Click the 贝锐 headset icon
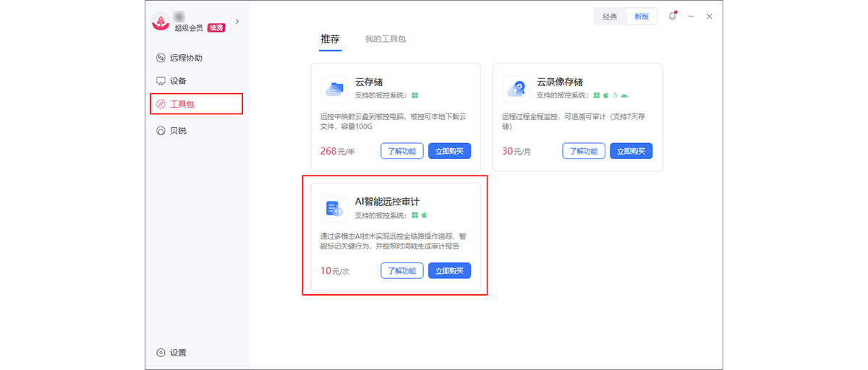868x370 pixels. 161,131
